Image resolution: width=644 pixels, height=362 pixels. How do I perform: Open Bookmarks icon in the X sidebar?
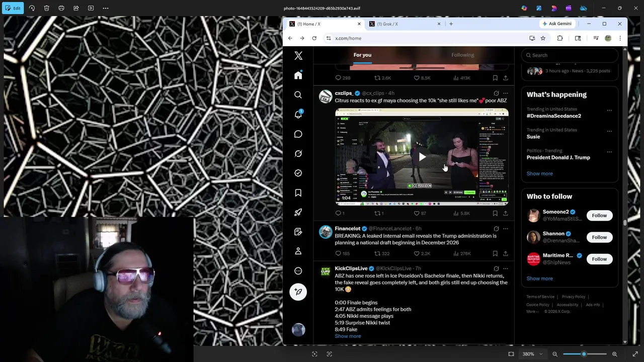tap(298, 193)
